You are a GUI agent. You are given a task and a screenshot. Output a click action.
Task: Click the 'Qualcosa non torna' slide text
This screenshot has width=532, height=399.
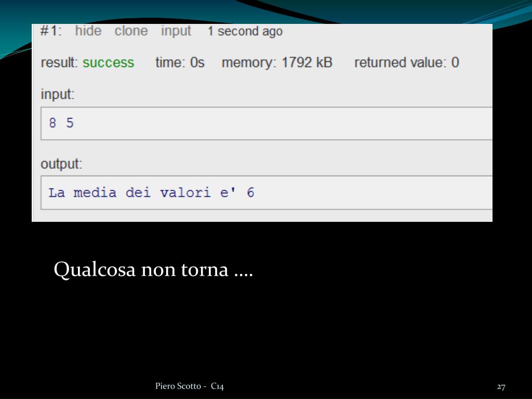[x=153, y=270]
